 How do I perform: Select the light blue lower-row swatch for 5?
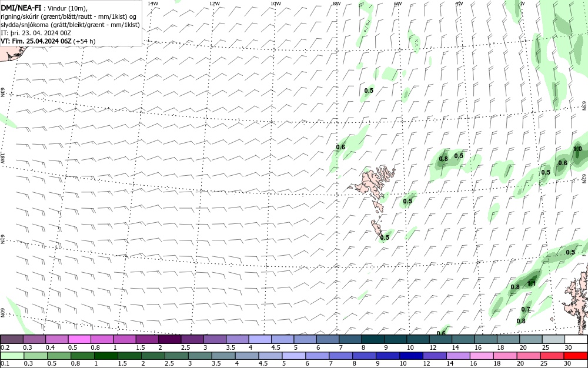pos(293,356)
